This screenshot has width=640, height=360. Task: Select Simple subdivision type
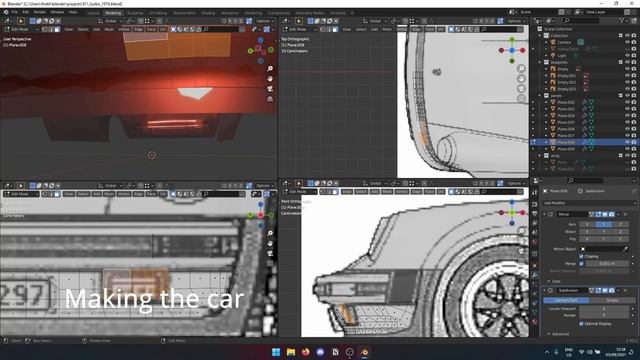(612, 300)
